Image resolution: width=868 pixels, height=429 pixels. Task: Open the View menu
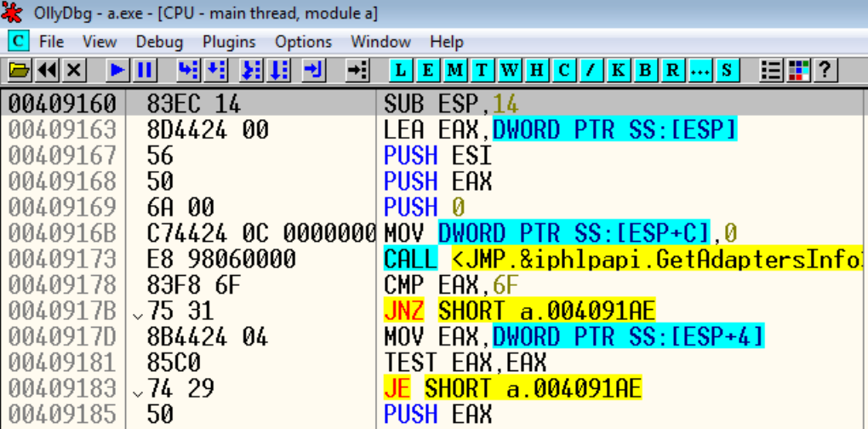point(100,42)
